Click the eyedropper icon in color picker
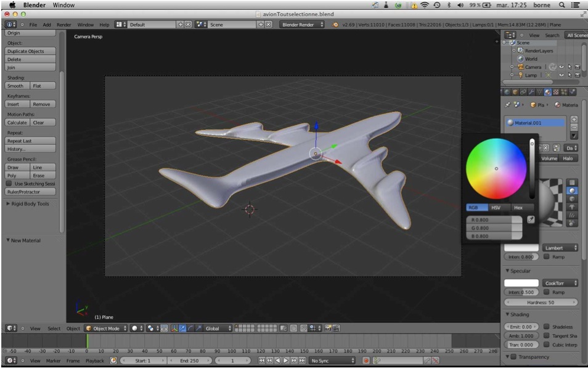Image resolution: width=588 pixels, height=368 pixels. pos(531,220)
